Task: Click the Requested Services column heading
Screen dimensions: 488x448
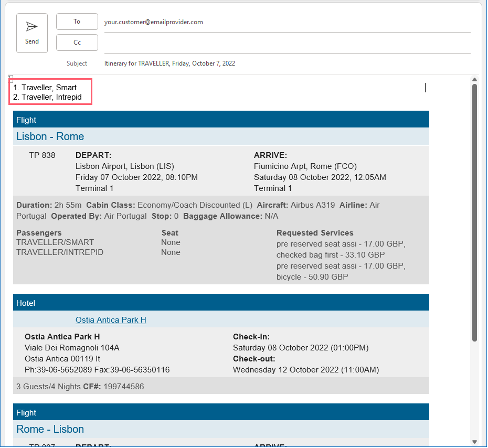Action: coord(315,232)
